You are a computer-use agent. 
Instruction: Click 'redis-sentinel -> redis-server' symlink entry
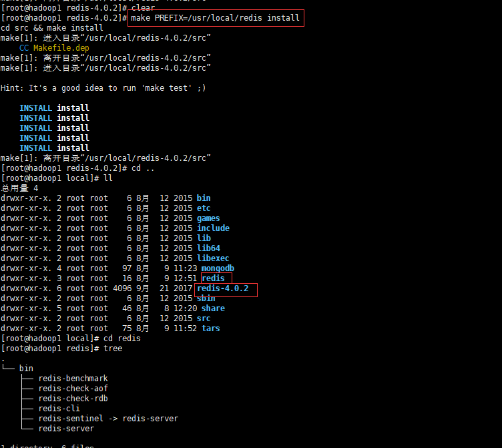pyautogui.click(x=108, y=419)
